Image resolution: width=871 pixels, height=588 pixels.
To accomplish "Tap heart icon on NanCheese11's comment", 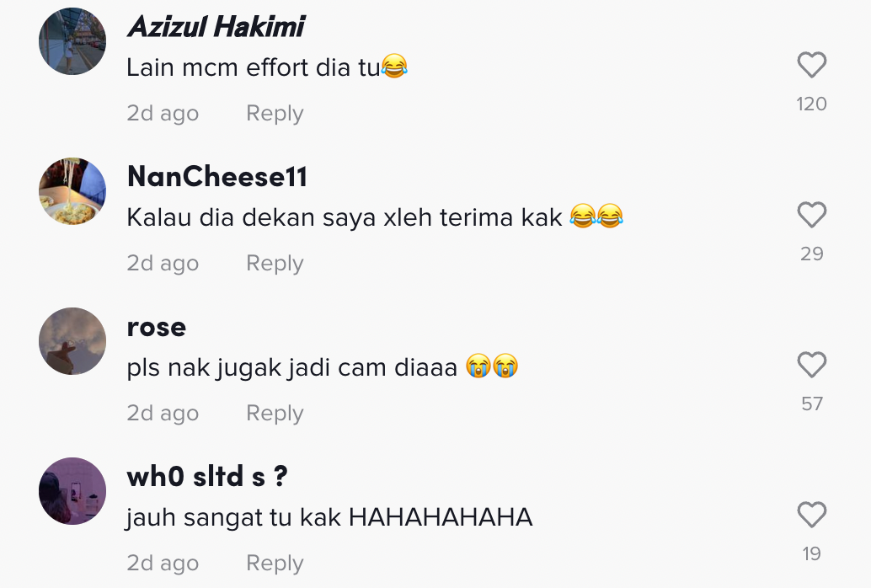I will click(x=811, y=215).
